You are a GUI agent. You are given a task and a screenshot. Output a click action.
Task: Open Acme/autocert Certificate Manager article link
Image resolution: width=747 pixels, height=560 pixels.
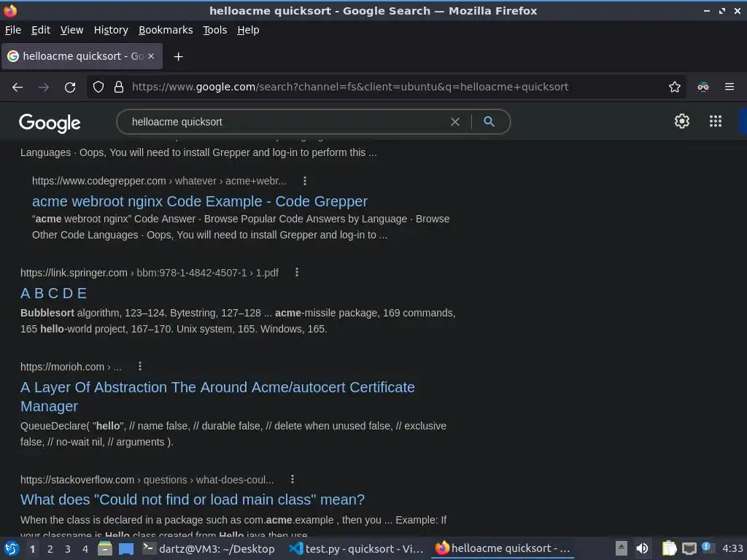point(217,397)
